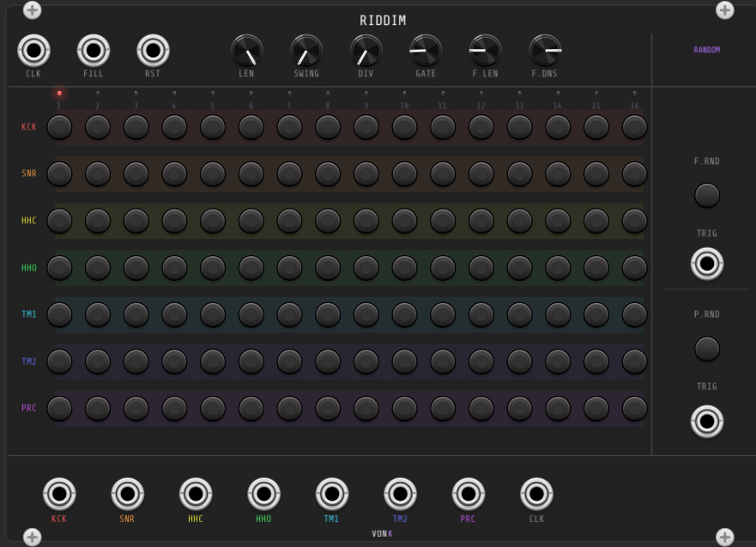
Task: Toggle KCK step 5
Action: tap(213, 127)
